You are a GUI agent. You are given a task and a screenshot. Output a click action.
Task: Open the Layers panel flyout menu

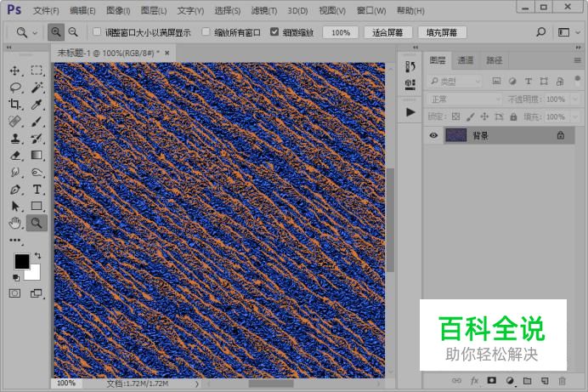pos(578,60)
